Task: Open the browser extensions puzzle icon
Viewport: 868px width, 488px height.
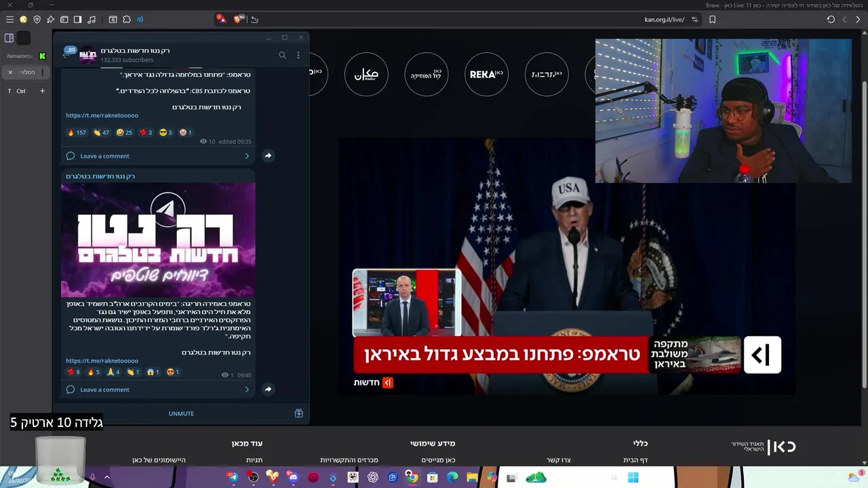Action: pyautogui.click(x=127, y=20)
